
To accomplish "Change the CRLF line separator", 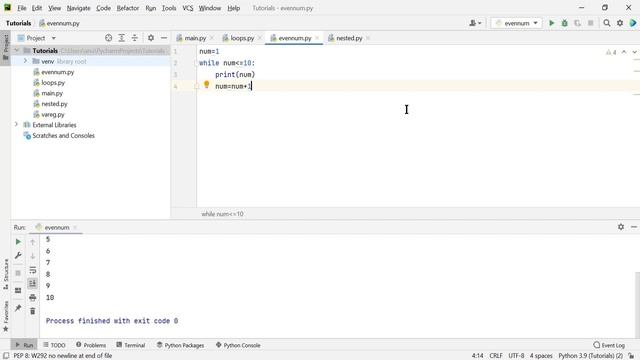I will point(496,356).
